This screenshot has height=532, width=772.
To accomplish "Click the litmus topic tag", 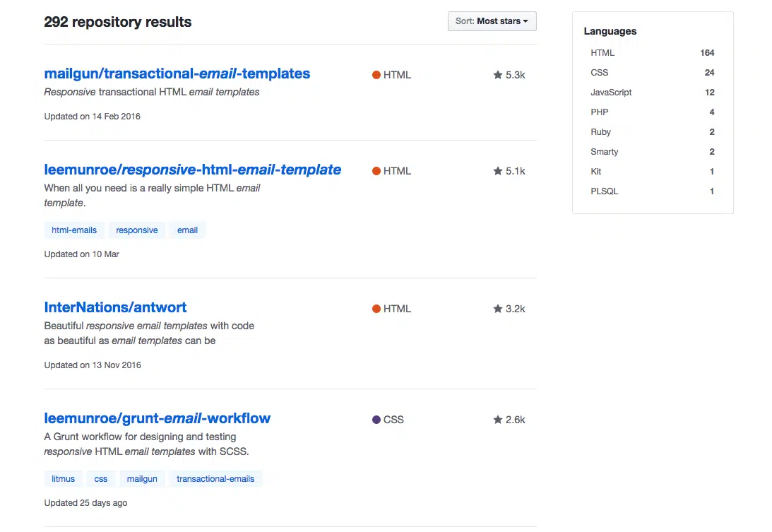I will (64, 479).
